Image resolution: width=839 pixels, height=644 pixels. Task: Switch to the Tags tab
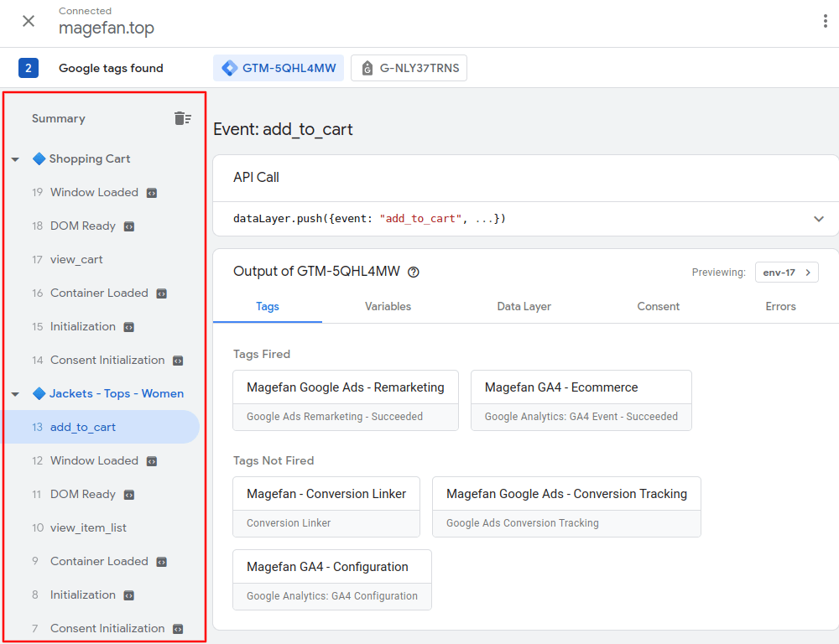268,307
